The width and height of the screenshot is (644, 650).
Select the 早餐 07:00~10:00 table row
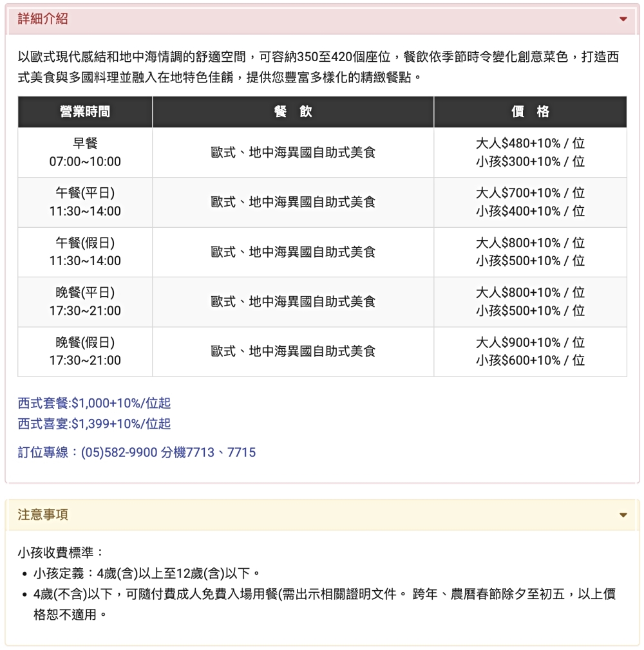[84, 153]
